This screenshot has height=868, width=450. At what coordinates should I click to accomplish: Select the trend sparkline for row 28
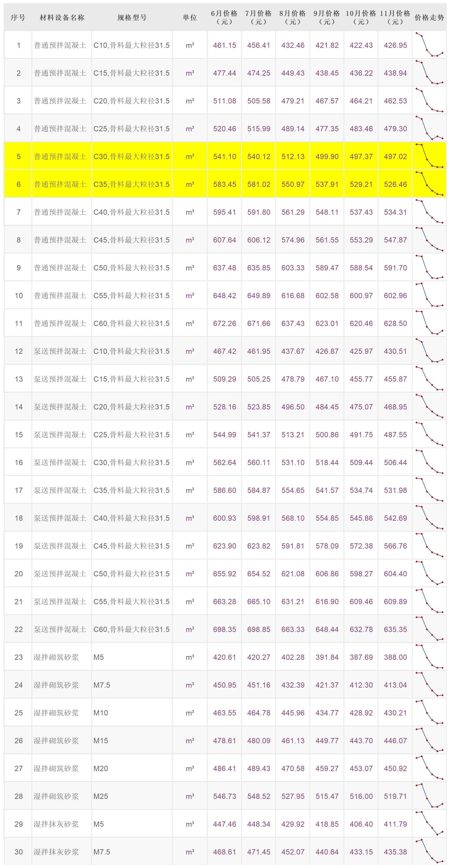(x=429, y=796)
